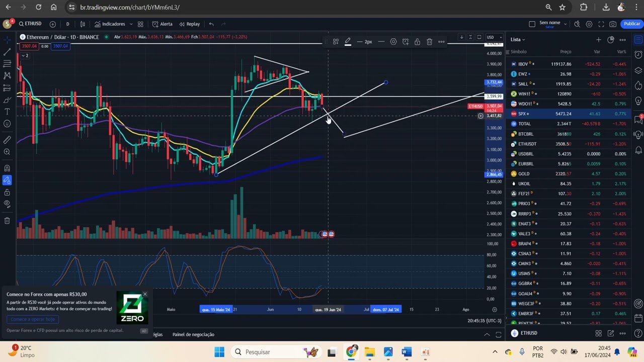Maximize the bottom panel

(499, 334)
